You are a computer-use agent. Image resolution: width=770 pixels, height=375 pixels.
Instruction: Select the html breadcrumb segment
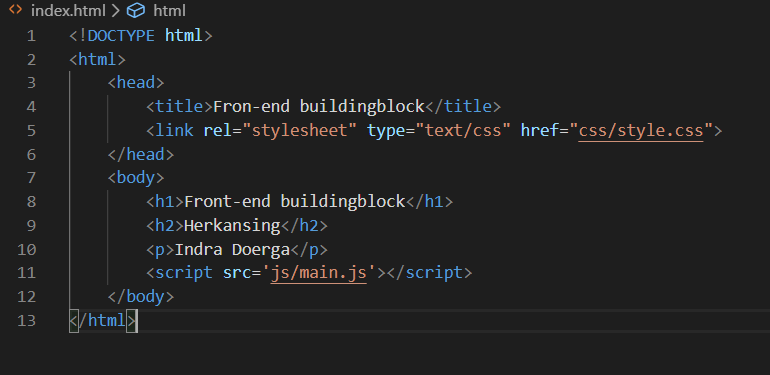click(169, 11)
